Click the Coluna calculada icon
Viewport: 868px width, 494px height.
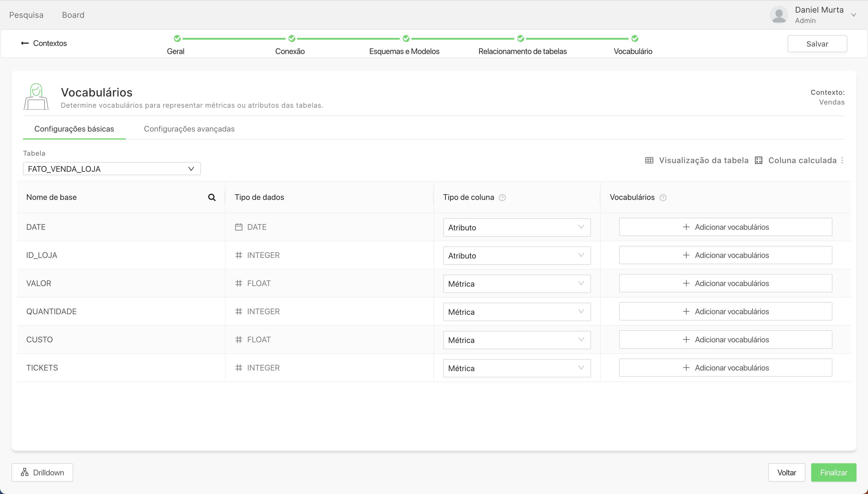click(759, 161)
